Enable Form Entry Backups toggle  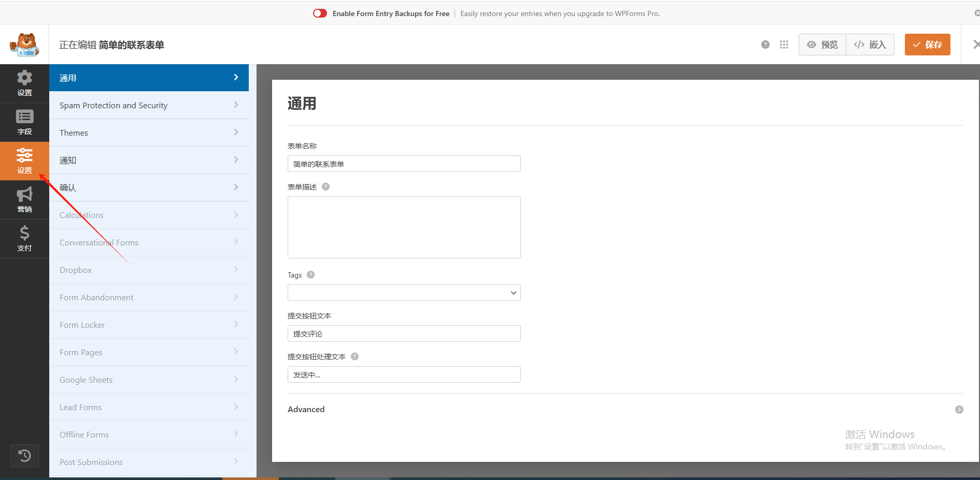[320, 13]
